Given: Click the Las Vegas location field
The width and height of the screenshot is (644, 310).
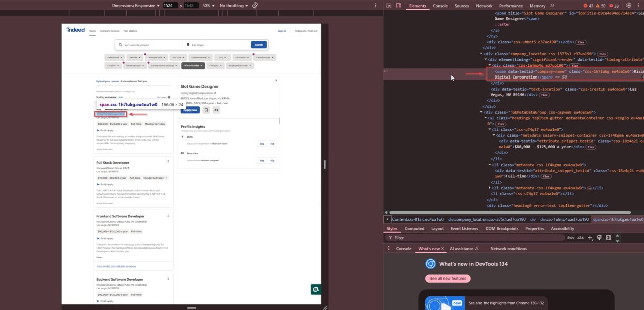Looking at the screenshot, I should [x=215, y=45].
